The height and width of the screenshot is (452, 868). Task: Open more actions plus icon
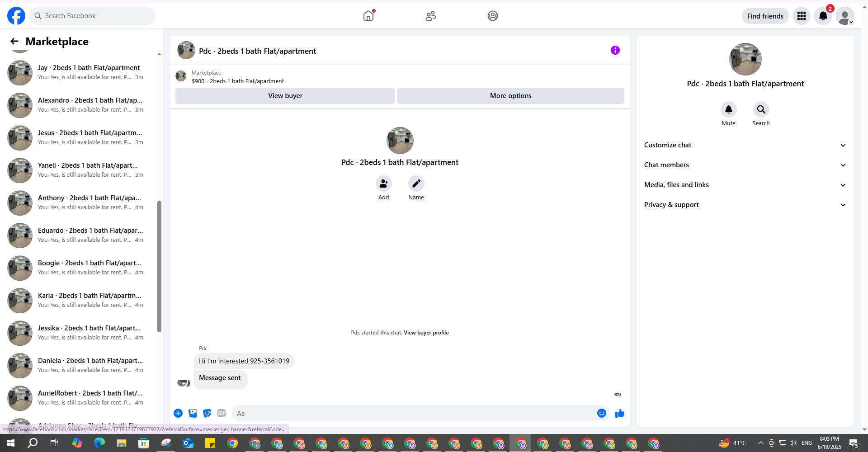click(178, 413)
